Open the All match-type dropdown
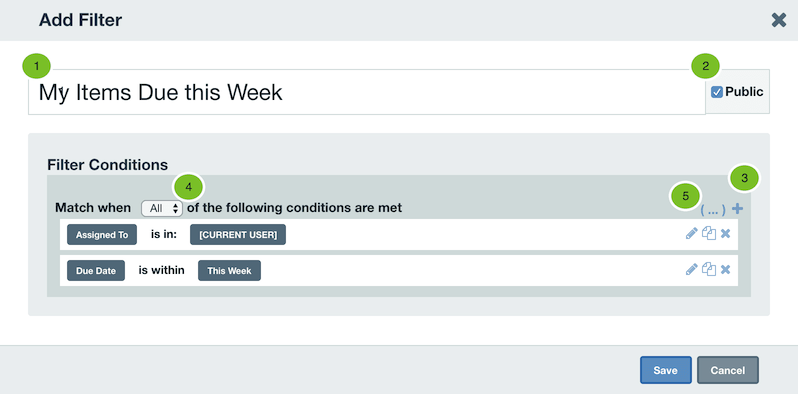The image size is (798, 394). tap(162, 208)
